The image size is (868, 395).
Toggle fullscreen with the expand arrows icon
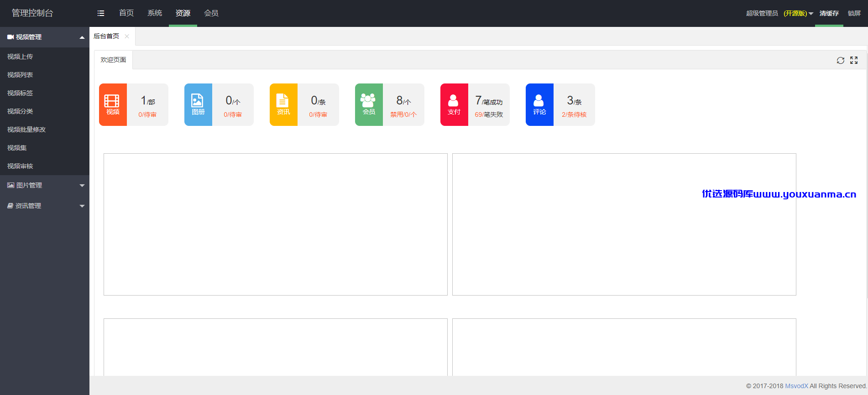tap(854, 60)
